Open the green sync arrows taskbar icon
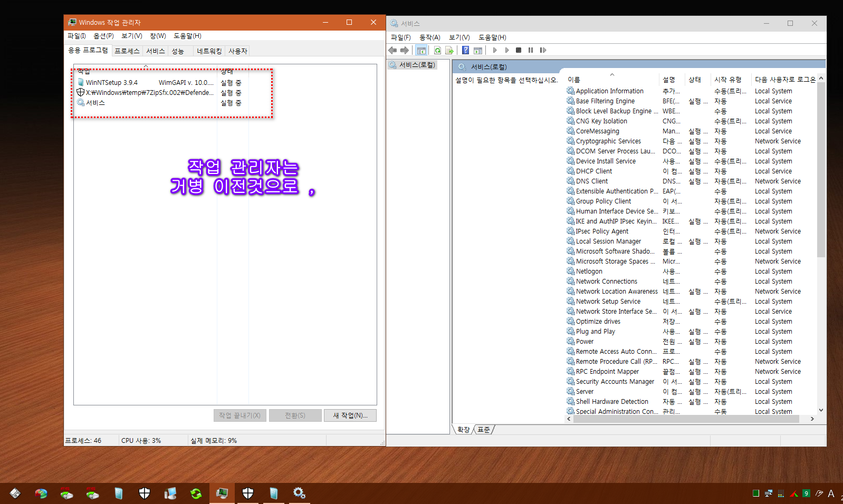 196,493
